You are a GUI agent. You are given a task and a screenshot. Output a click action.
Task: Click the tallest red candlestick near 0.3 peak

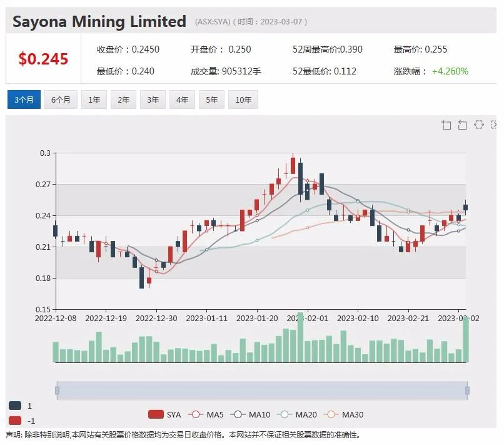293,165
